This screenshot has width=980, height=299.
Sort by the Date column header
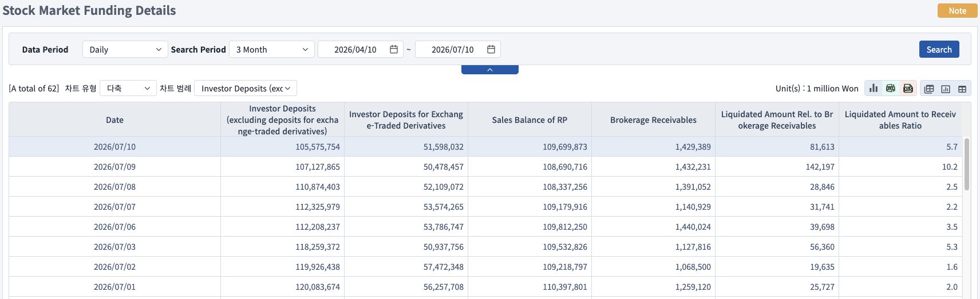(114, 119)
